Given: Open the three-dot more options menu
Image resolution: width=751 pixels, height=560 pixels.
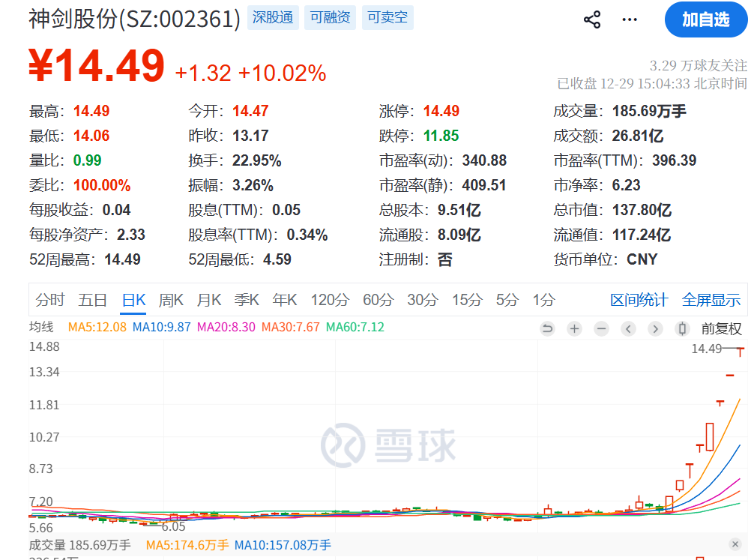Looking at the screenshot, I should pyautogui.click(x=630, y=19).
